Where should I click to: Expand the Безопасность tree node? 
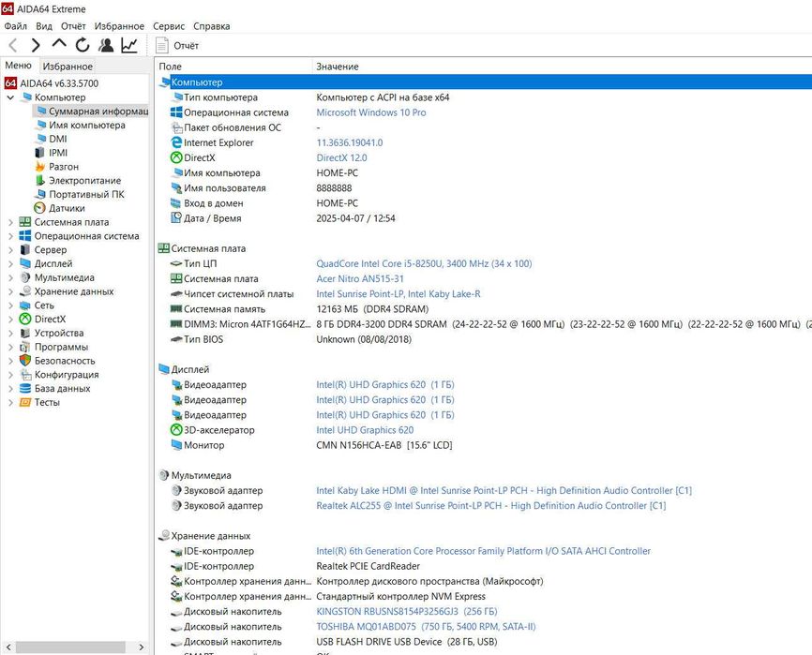[10, 361]
